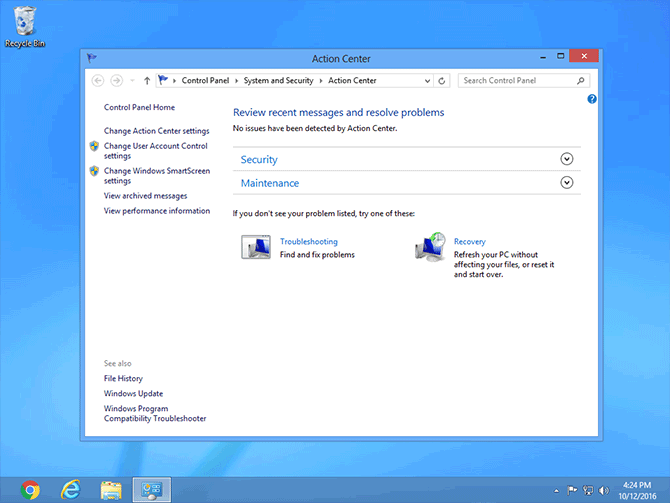Image resolution: width=670 pixels, height=503 pixels.
Task: Go forward using the Forward arrow button
Action: tap(117, 80)
